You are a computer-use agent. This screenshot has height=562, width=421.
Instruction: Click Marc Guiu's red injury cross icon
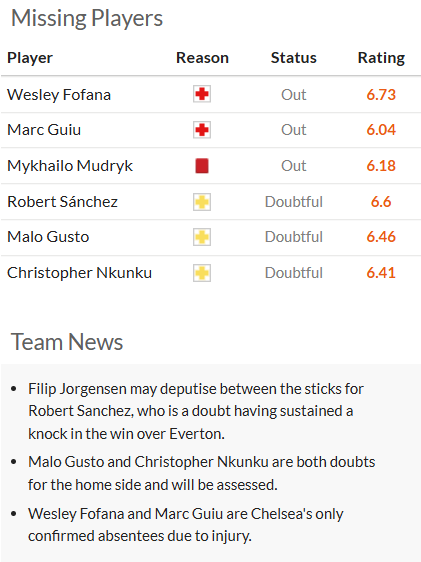coord(202,130)
